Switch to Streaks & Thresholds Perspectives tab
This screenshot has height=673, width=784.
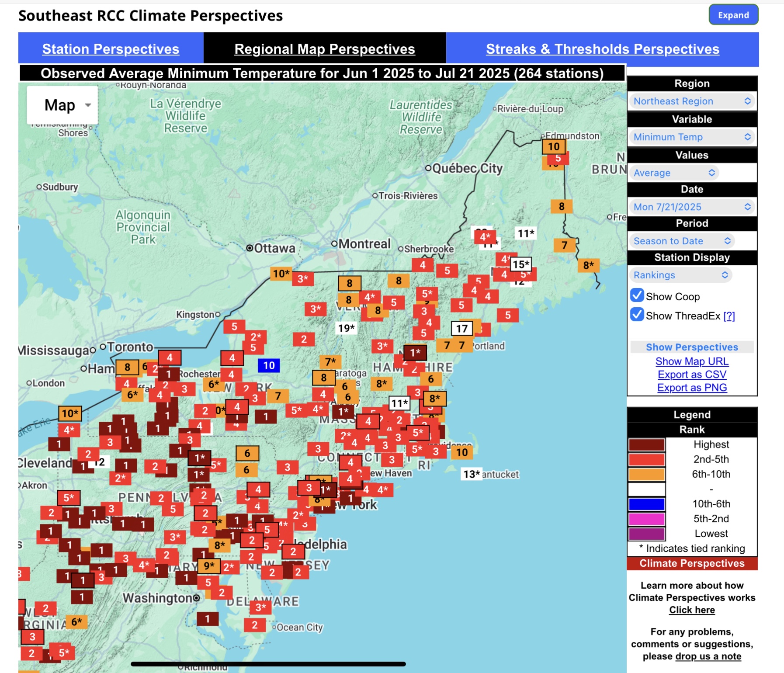click(x=603, y=49)
